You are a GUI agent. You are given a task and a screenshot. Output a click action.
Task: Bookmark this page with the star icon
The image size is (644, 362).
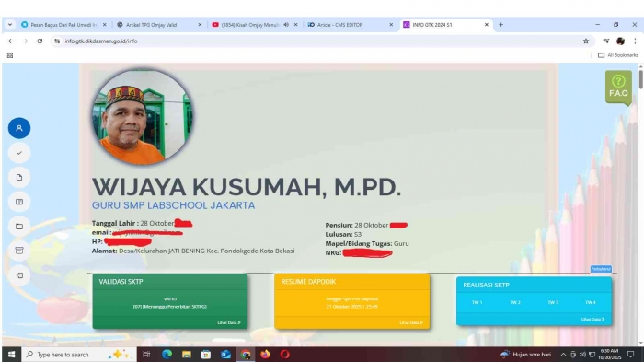[586, 41]
